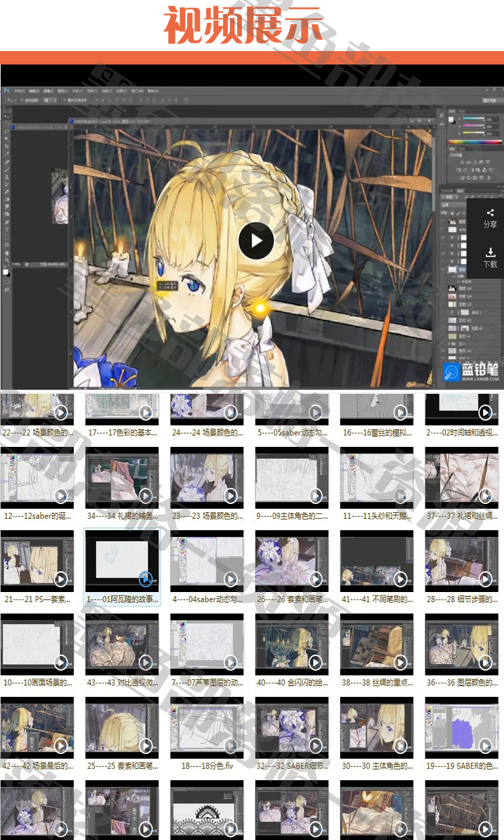Pick from Photoshop's color spectrum strip
The height and width of the screenshot is (840, 504).
[x=474, y=142]
